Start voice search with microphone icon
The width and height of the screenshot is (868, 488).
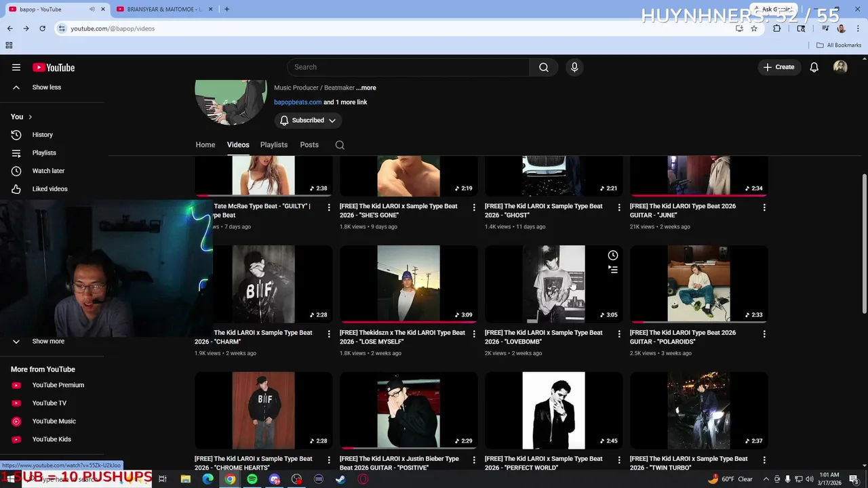pos(574,67)
